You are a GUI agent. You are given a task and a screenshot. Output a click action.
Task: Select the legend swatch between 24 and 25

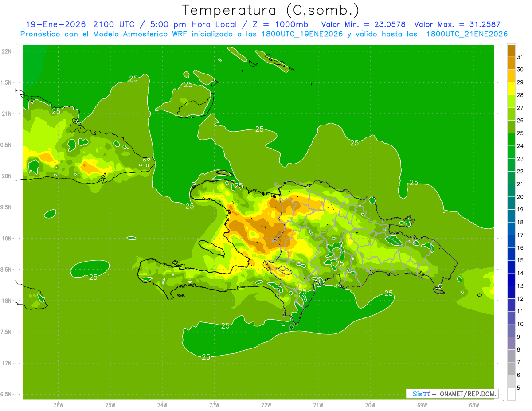pos(511,140)
